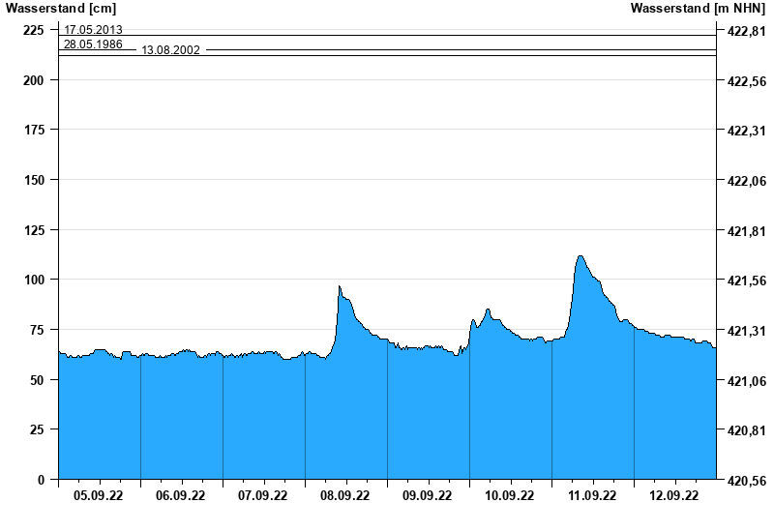
Task: Click the 25 cm axis value
Action: (x=37, y=429)
